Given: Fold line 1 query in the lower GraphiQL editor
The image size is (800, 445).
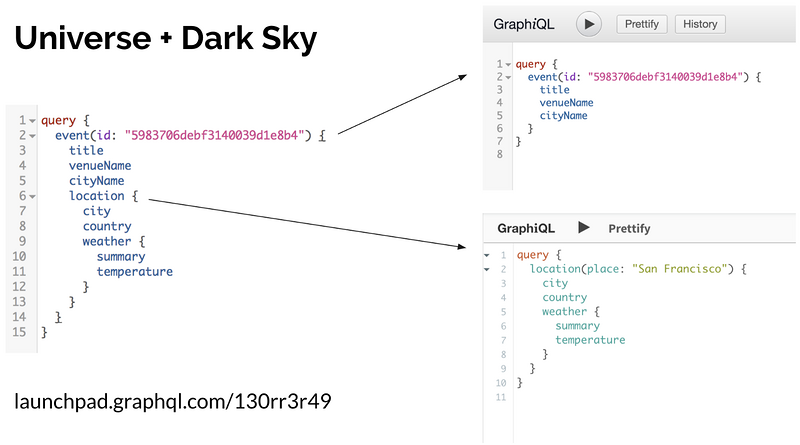Looking at the screenshot, I should [x=487, y=255].
